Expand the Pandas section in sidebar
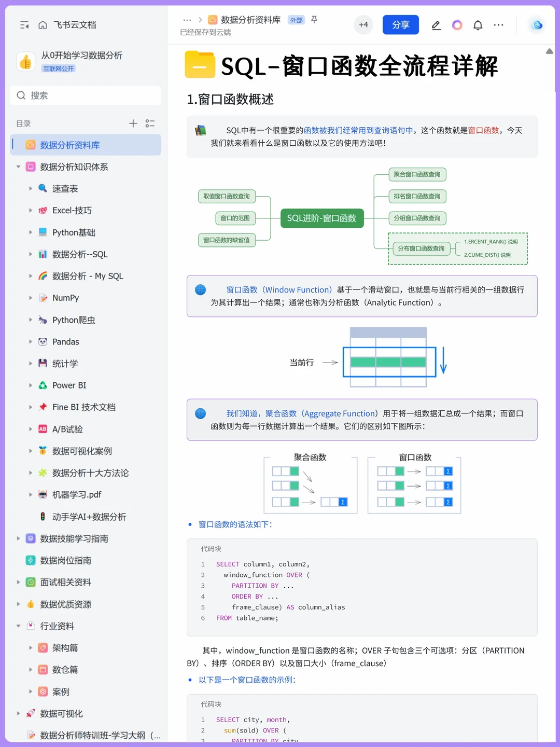560x747 pixels. pos(31,341)
